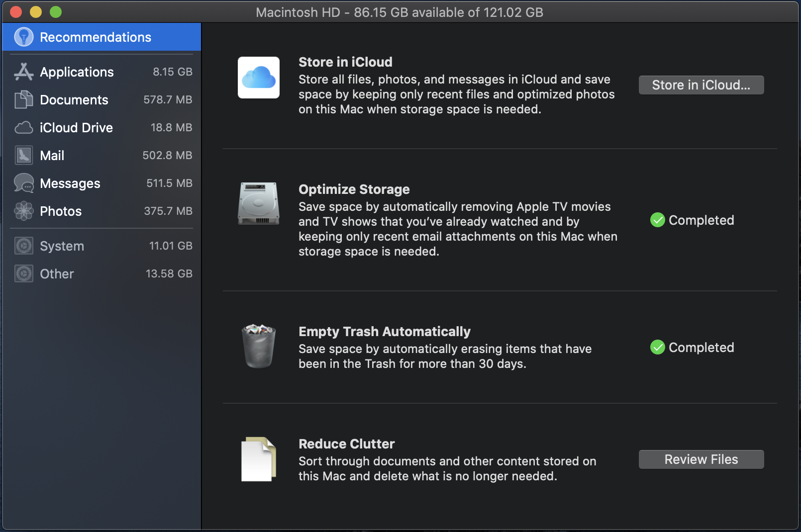Click the Completed label for Optimize Storage

click(701, 220)
